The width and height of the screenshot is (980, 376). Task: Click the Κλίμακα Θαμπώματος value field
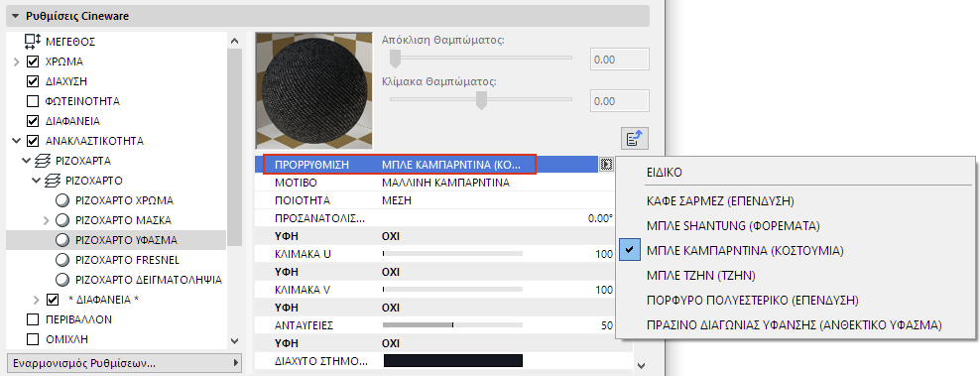620,101
